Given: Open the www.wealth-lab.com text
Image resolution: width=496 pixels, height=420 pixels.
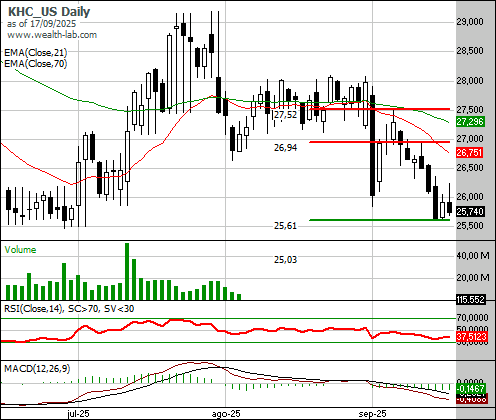Looking at the screenshot, I should (52, 35).
